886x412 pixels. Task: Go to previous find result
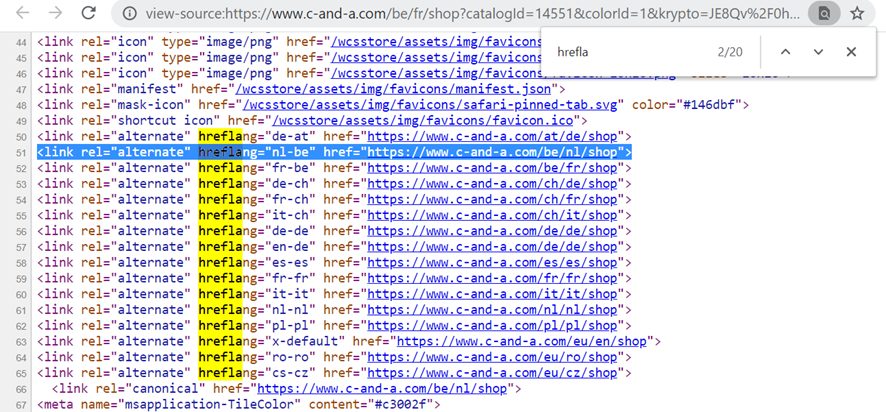point(785,52)
